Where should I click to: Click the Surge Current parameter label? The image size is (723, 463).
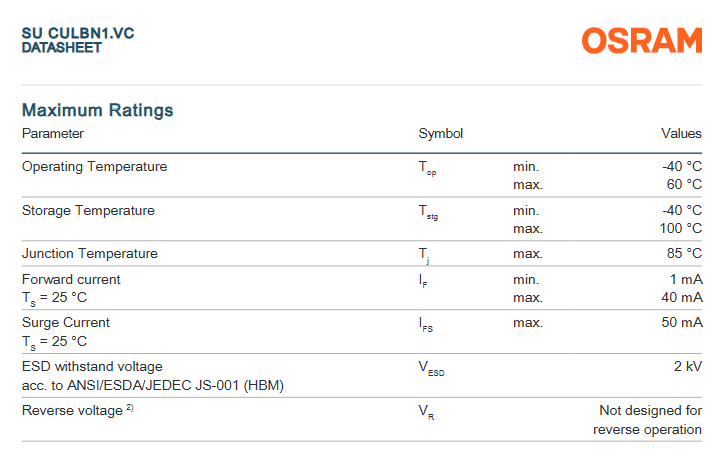tap(66, 322)
